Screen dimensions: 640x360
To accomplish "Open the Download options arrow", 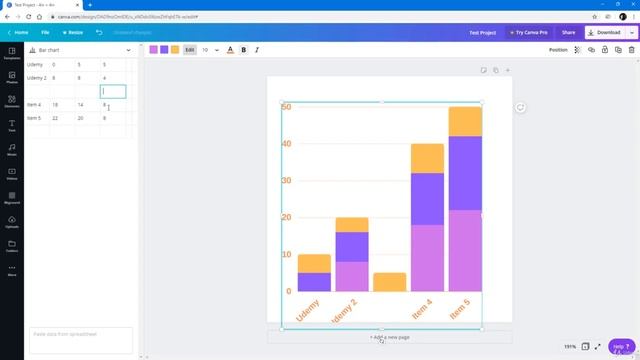I will (x=632, y=32).
